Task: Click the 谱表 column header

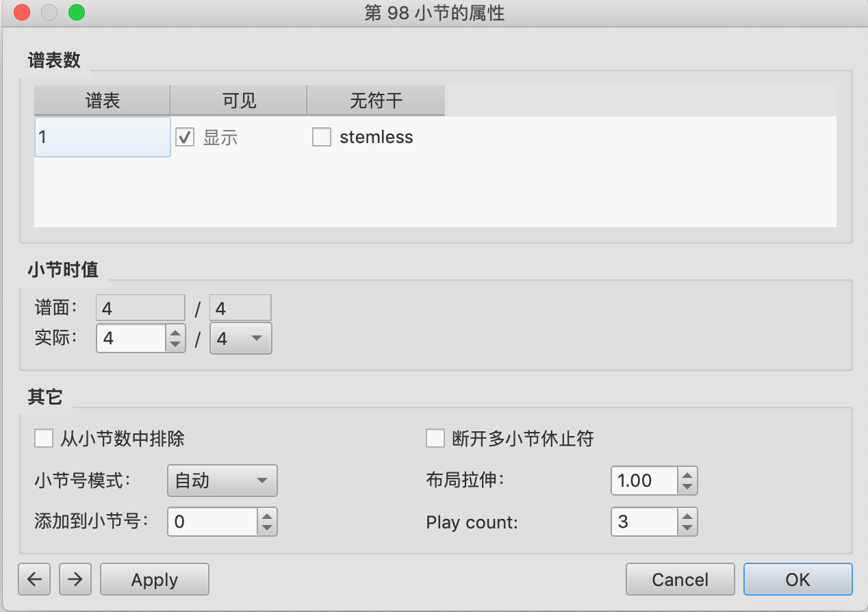Action: 102,101
